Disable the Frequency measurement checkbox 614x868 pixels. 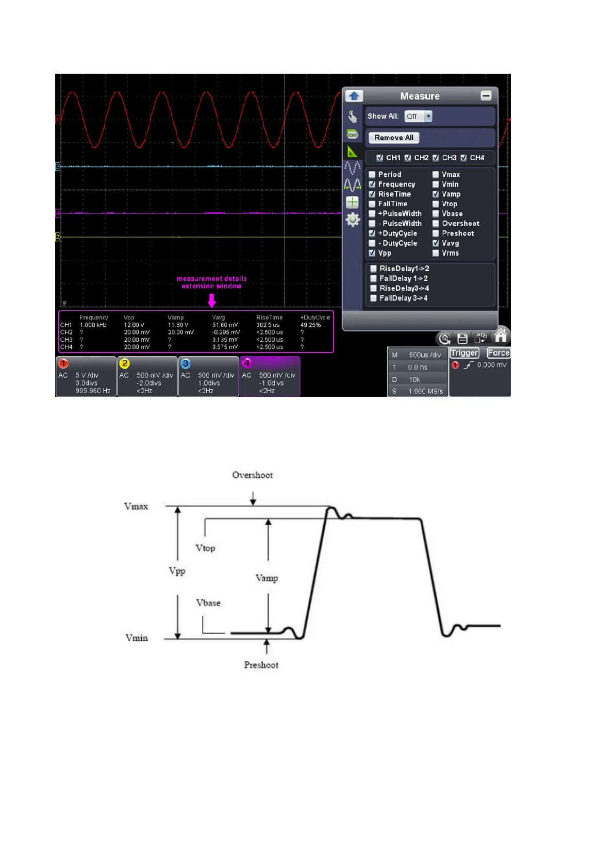pyautogui.click(x=372, y=185)
